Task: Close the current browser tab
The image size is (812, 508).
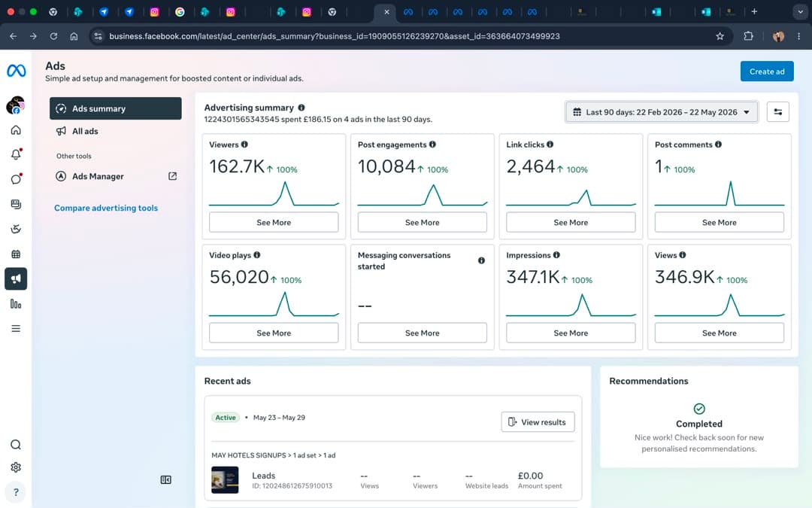Action: 386,12
